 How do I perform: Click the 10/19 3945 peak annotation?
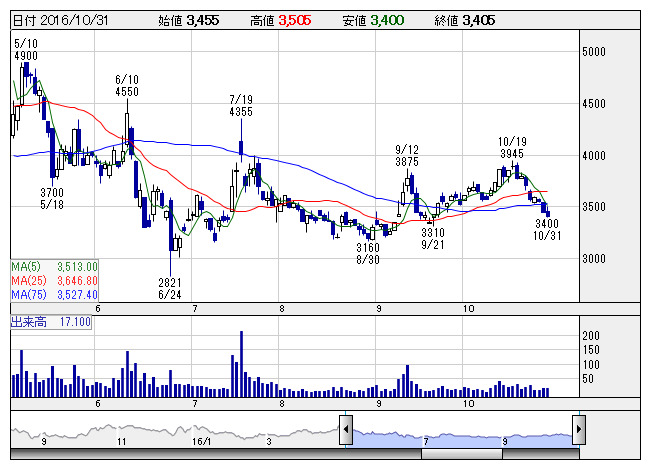[512, 148]
